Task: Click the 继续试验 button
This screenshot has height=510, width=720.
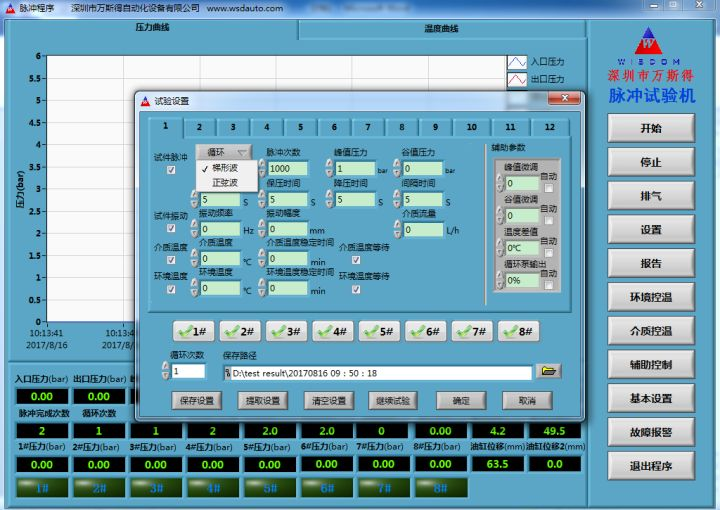Action: pyautogui.click(x=393, y=401)
